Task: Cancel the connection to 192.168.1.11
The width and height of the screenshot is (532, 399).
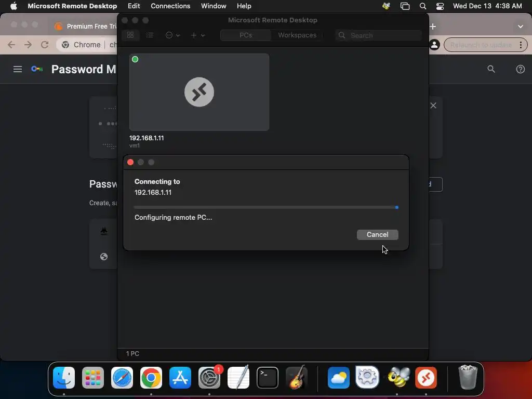Action: pyautogui.click(x=377, y=234)
